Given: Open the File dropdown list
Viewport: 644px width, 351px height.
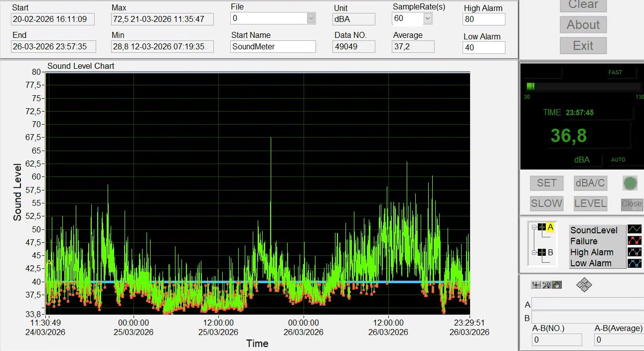Looking at the screenshot, I should point(311,18).
